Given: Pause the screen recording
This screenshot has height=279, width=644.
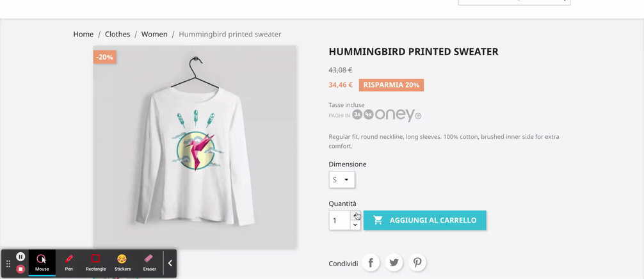Looking at the screenshot, I should tap(20, 257).
